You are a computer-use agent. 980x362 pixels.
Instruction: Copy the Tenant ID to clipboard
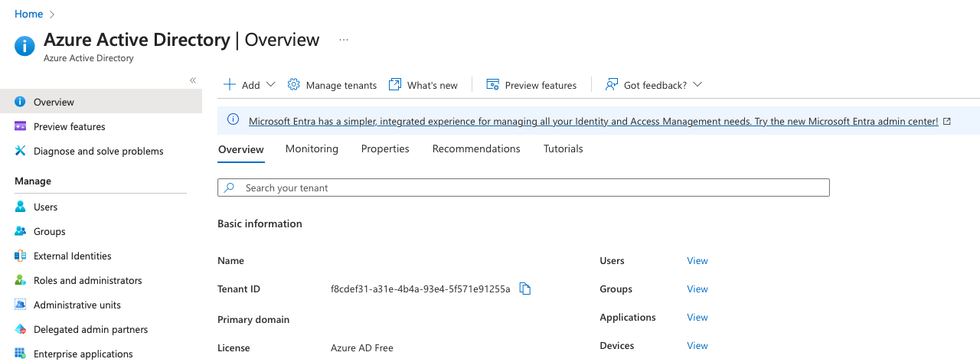[525, 289]
